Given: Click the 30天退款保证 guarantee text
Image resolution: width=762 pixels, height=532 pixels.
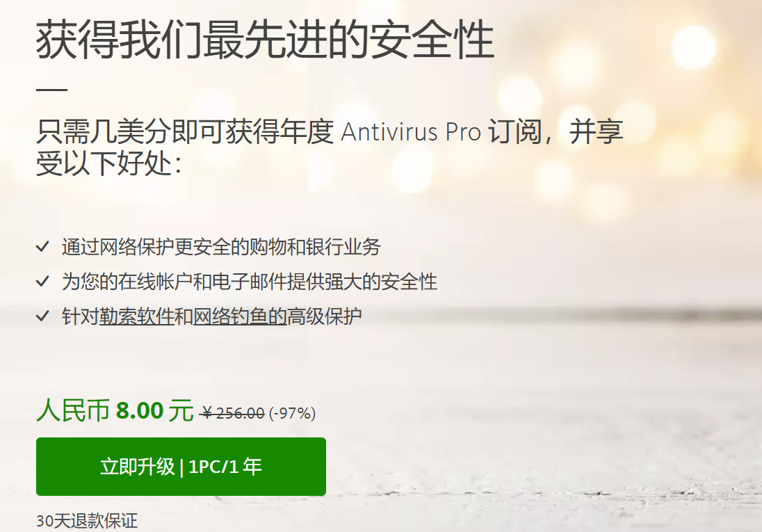Looking at the screenshot, I should (87, 521).
